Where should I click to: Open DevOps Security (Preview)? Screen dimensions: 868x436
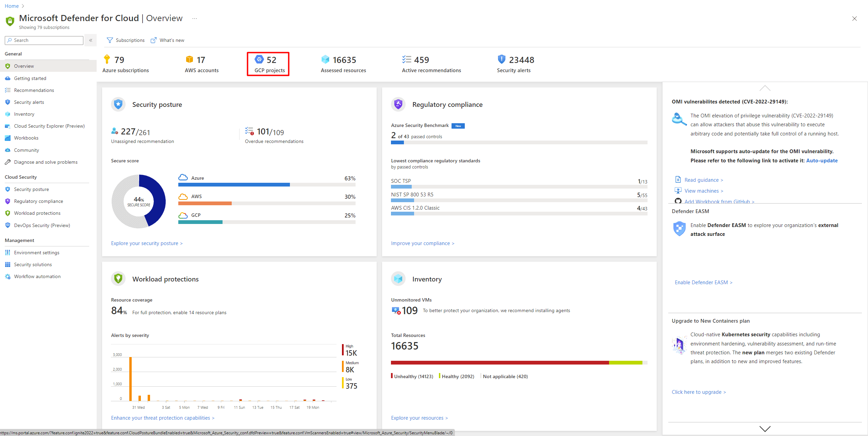point(42,225)
